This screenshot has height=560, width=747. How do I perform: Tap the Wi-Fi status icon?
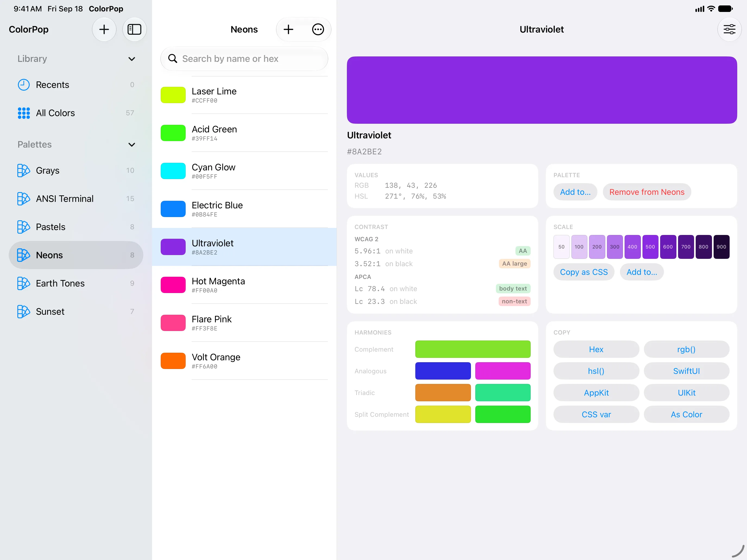pos(711,9)
